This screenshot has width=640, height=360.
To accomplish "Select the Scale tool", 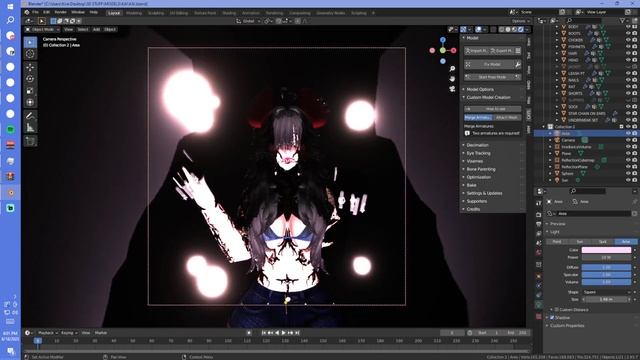I will pyautogui.click(x=30, y=91).
